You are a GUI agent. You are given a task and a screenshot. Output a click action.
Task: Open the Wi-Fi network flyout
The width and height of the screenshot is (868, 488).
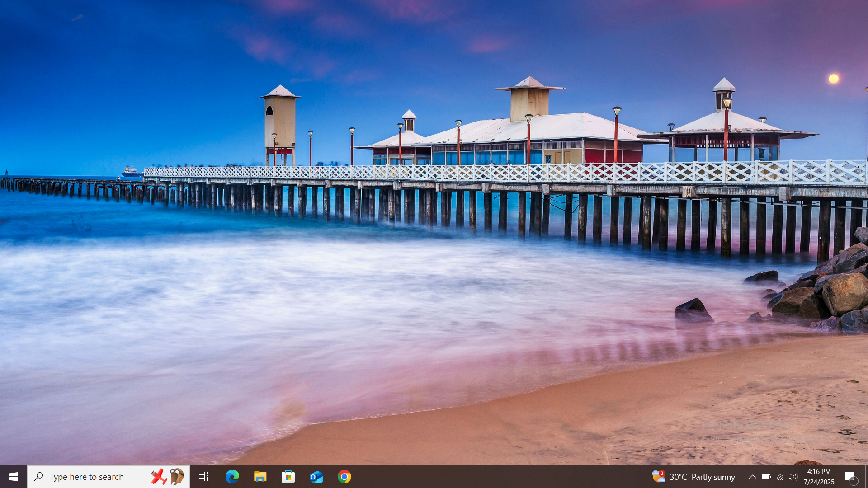tap(780, 477)
